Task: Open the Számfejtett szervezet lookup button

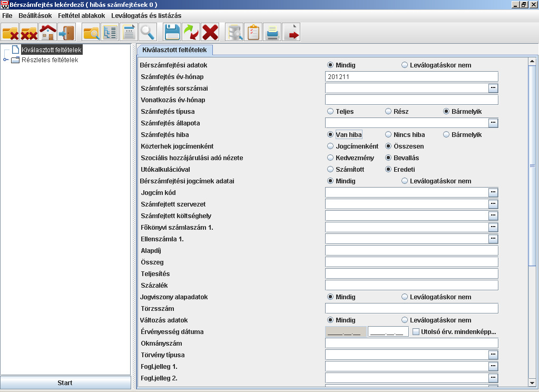Action: pos(493,204)
